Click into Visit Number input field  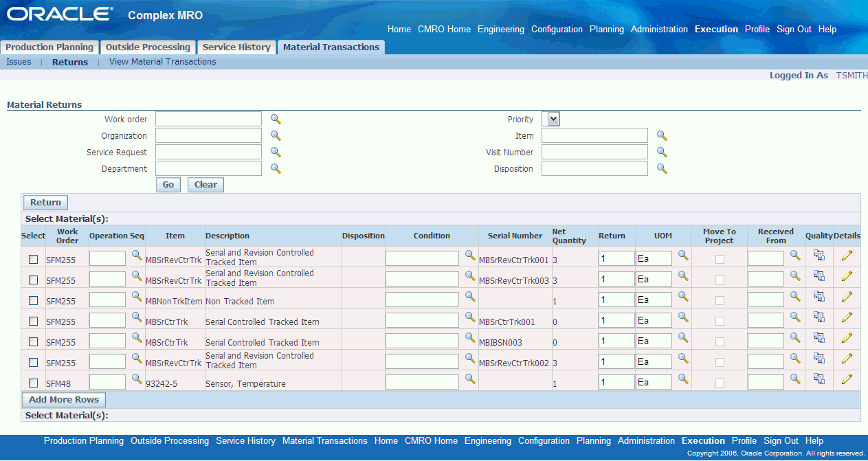[594, 152]
